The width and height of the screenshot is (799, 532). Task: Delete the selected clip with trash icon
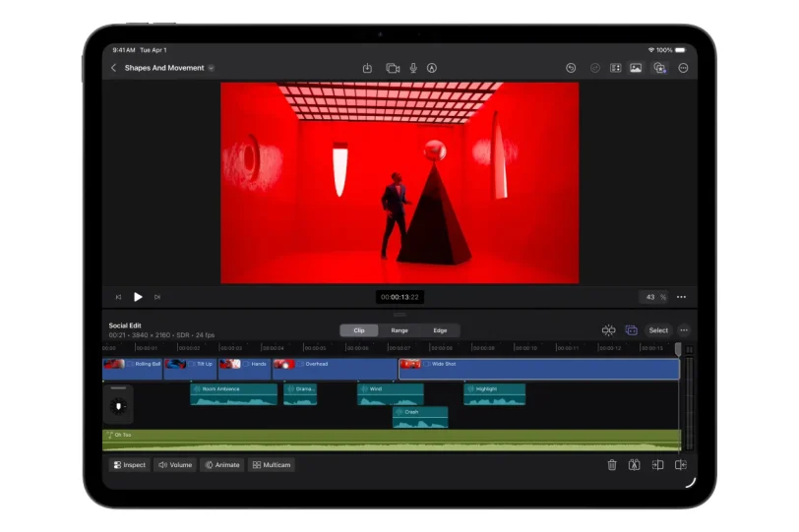(612, 465)
